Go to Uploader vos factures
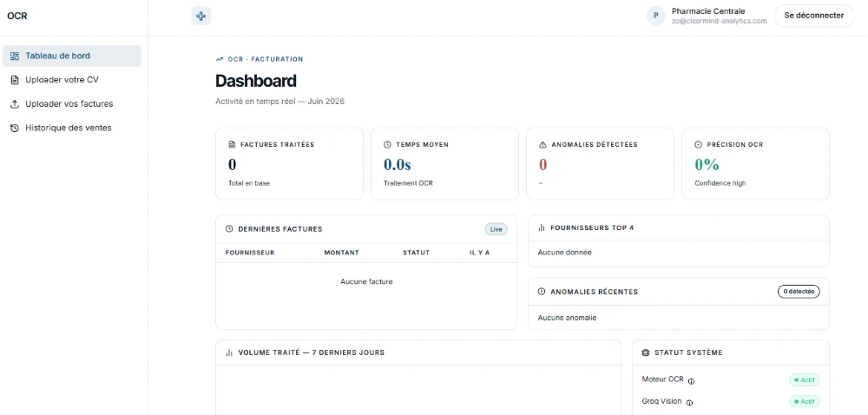 pyautogui.click(x=72, y=103)
